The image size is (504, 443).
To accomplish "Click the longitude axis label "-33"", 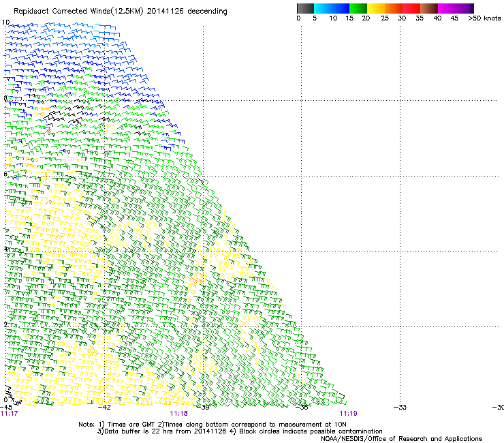I will pos(400,408).
